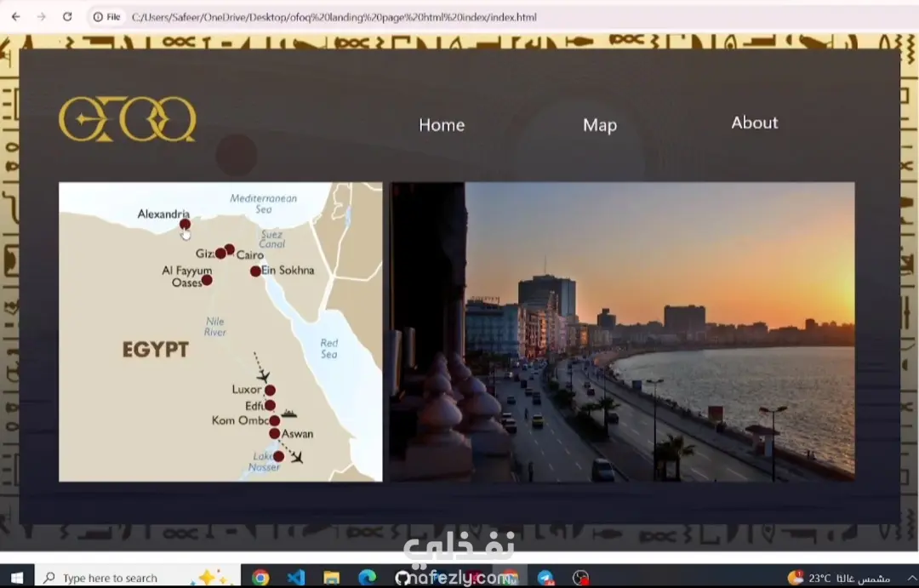919x588 pixels.
Task: Open Visual Studio Code from taskbar
Action: [x=296, y=578]
